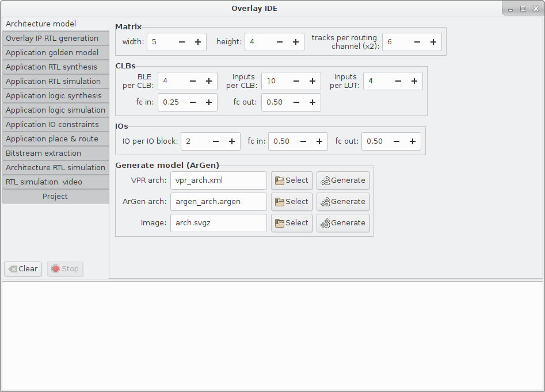Clear the output log
This screenshot has width=545, height=392.
pyautogui.click(x=23, y=269)
